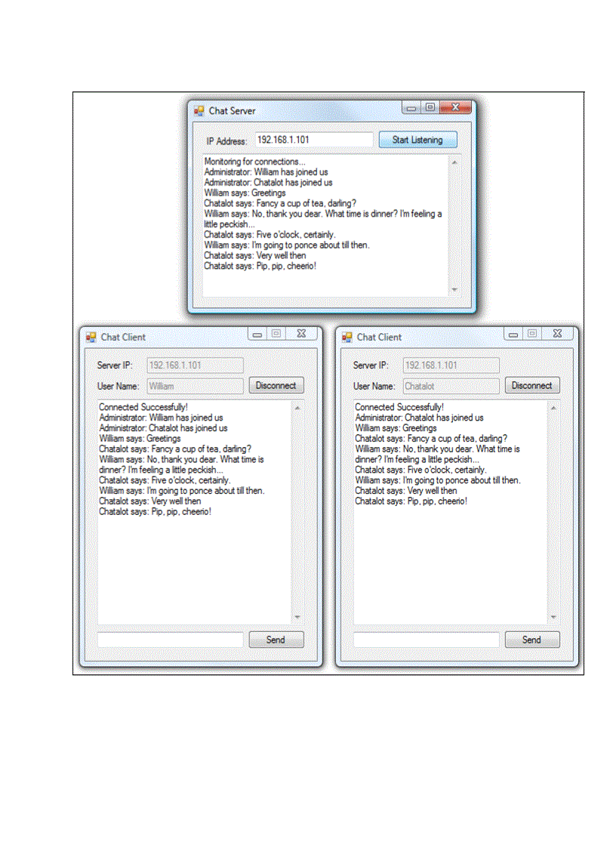616x848 pixels.
Task: Select the User Name field showing William
Action: click(195, 385)
